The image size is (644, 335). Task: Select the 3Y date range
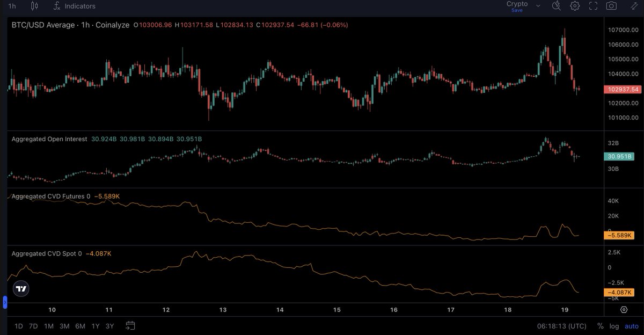pos(109,326)
